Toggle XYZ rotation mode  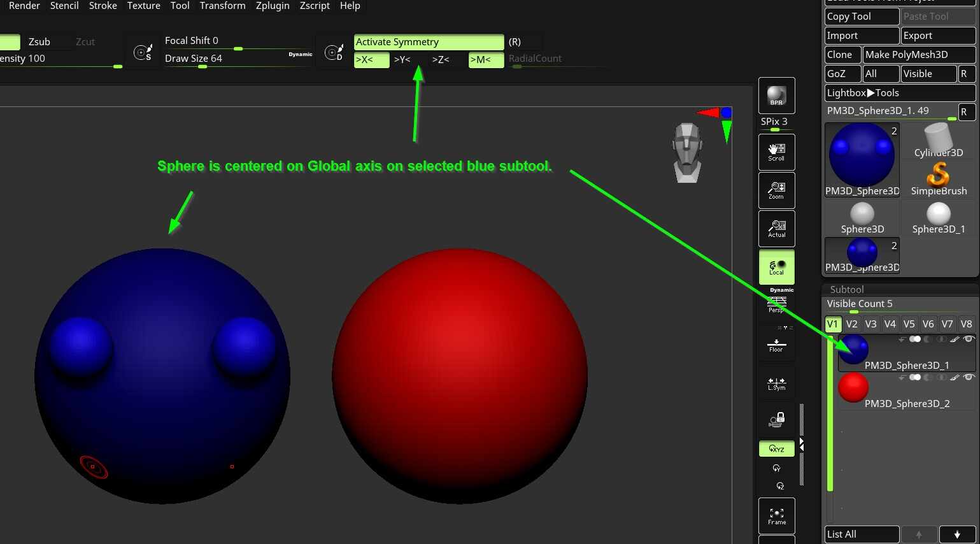click(x=776, y=449)
